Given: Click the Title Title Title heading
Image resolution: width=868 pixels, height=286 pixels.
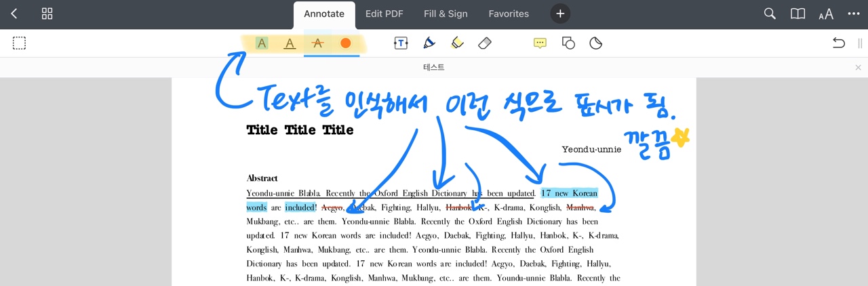Looking at the screenshot, I should point(300,130).
